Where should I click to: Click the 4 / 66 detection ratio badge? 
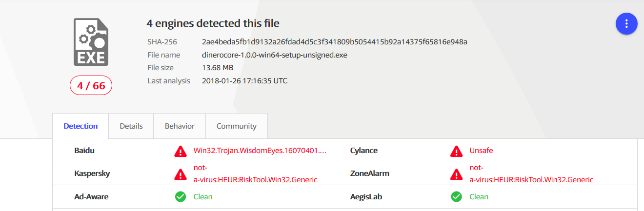(91, 86)
